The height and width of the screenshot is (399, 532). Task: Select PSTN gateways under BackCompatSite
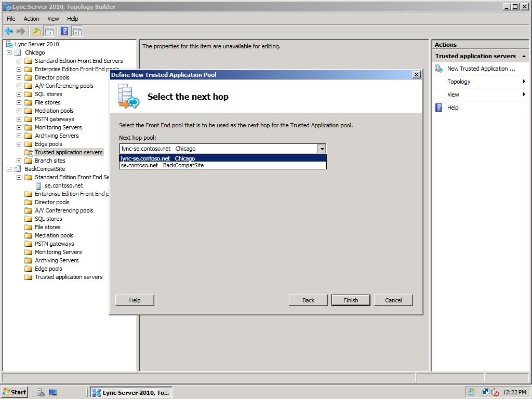pyautogui.click(x=54, y=244)
